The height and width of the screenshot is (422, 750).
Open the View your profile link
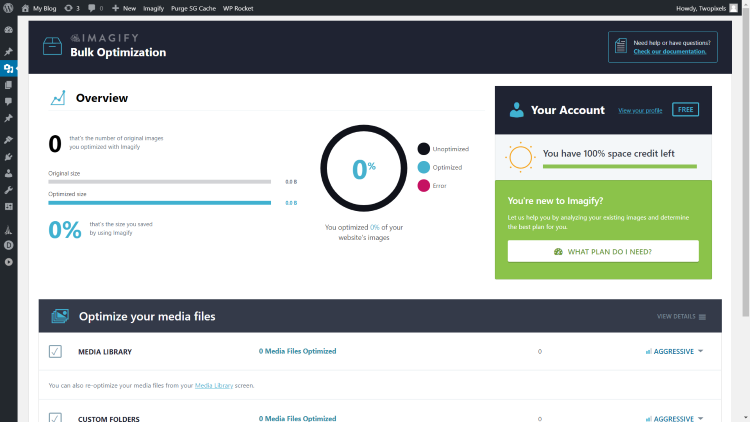640,111
